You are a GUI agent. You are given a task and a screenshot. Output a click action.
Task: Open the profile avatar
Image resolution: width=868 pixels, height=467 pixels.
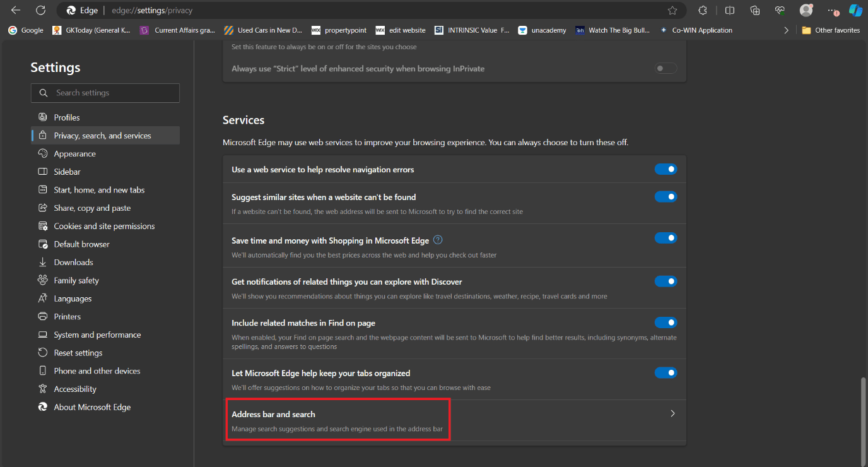806,10
